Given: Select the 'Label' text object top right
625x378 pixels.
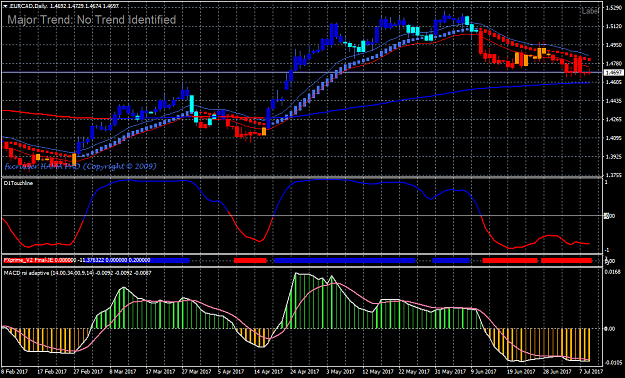Looking at the screenshot, I should (591, 11).
